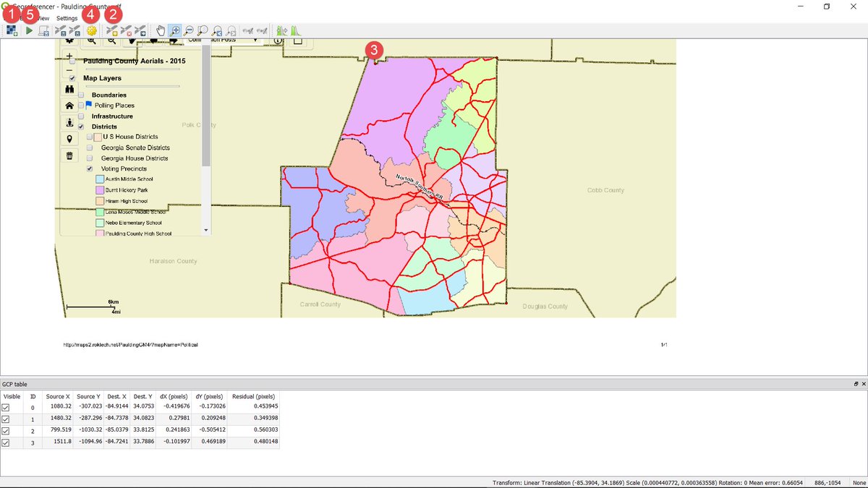Click the Local Histogram Stretch icon
Image resolution: width=868 pixels, height=488 pixels.
point(296,30)
